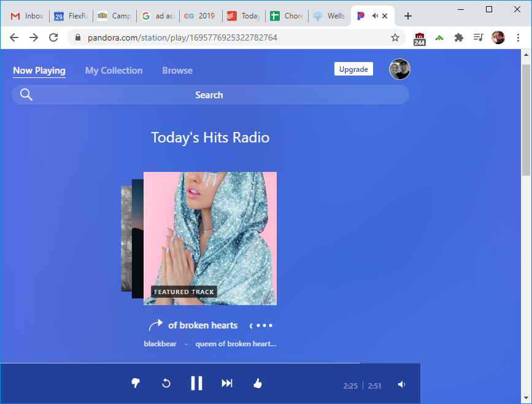Switch to My Collection tab

pos(114,71)
